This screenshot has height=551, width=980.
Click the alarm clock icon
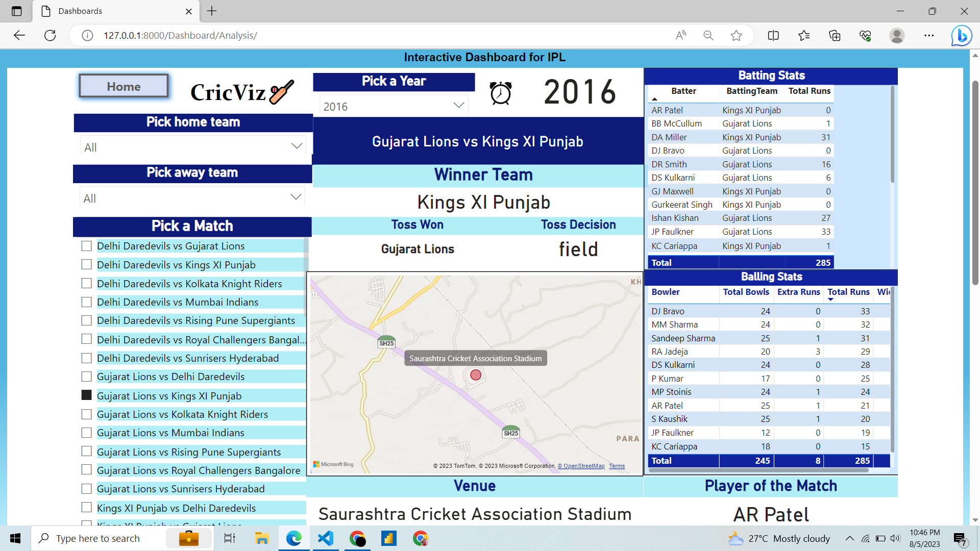coord(500,93)
